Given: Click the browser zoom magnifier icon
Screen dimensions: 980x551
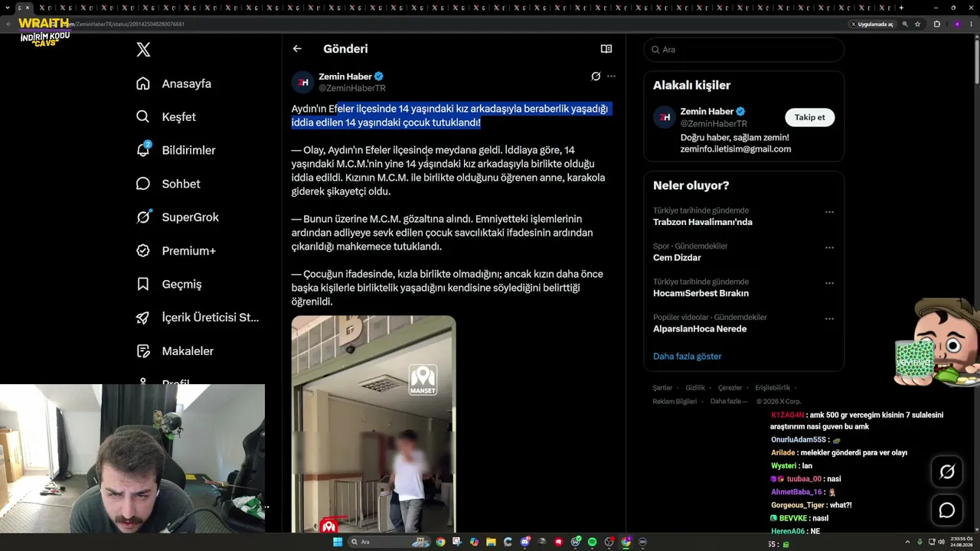Looking at the screenshot, I should coord(905,24).
